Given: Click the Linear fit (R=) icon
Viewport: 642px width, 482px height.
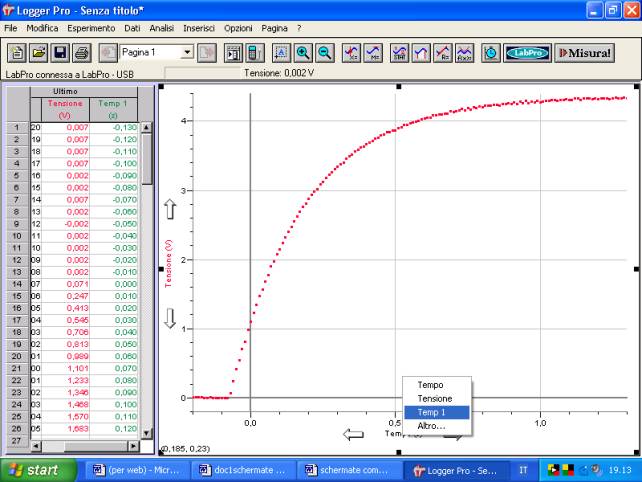Looking at the screenshot, I should [x=443, y=53].
